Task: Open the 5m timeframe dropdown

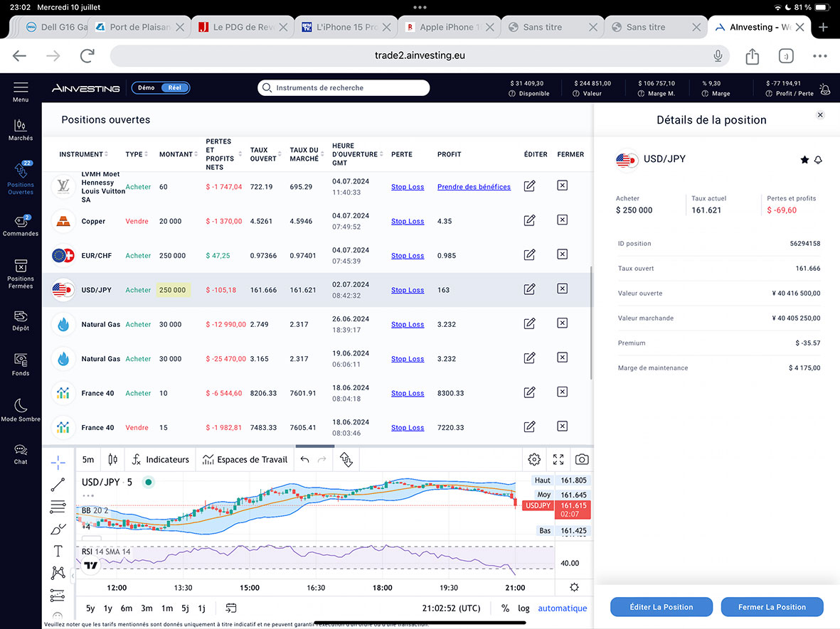Action: pyautogui.click(x=87, y=460)
